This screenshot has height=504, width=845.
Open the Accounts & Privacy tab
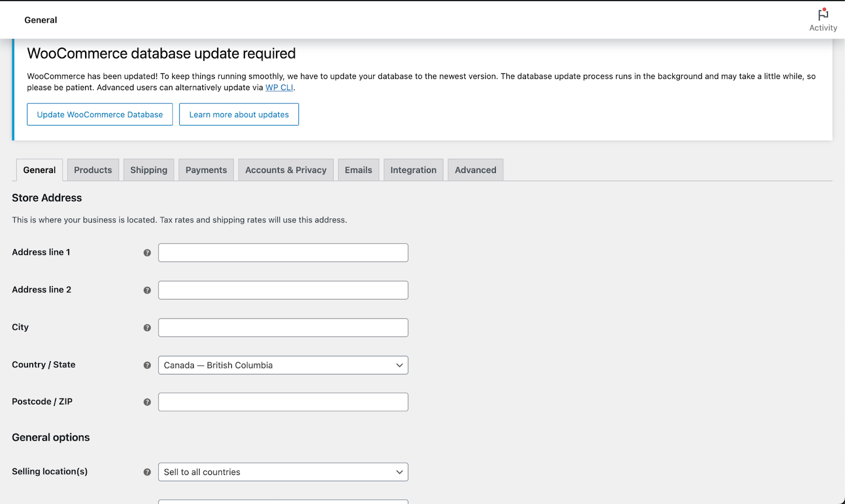[286, 170]
